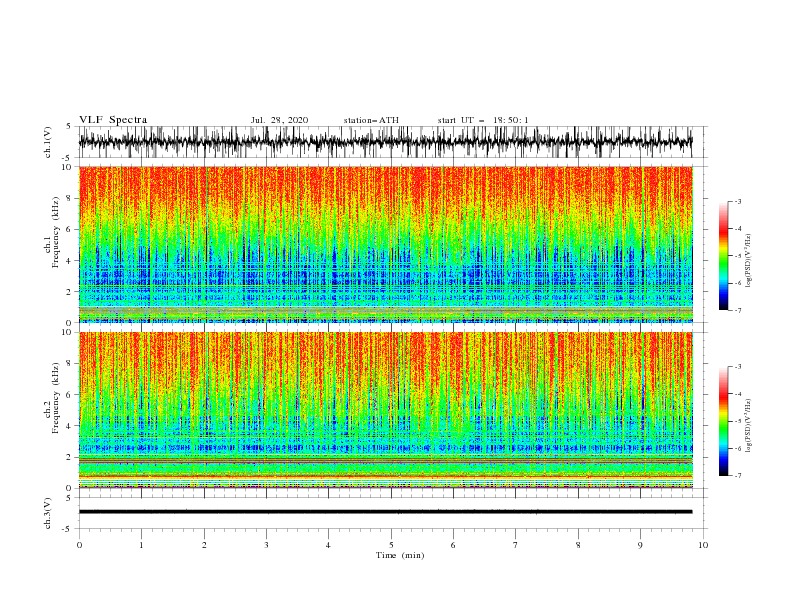Click the "-5" tick on ch.3(V) axis

click(68, 529)
